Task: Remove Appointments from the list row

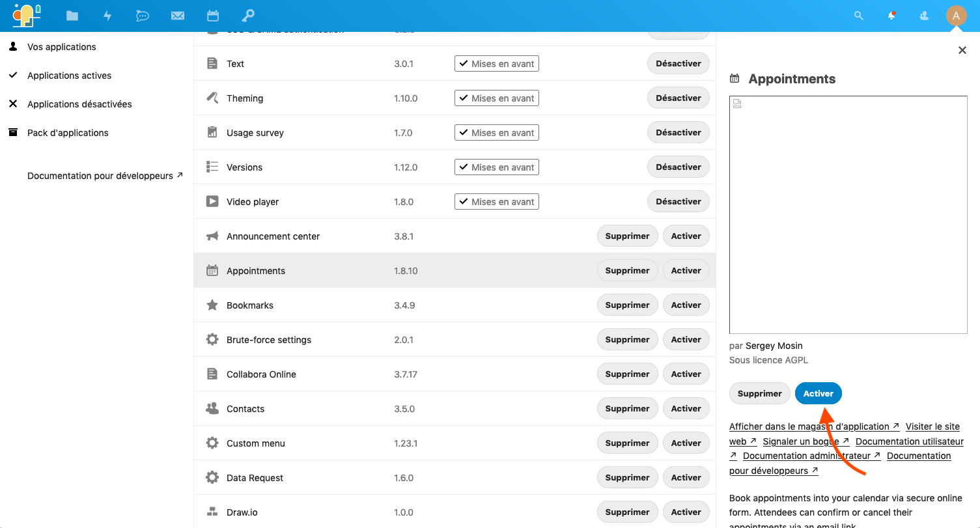Action: coord(628,270)
